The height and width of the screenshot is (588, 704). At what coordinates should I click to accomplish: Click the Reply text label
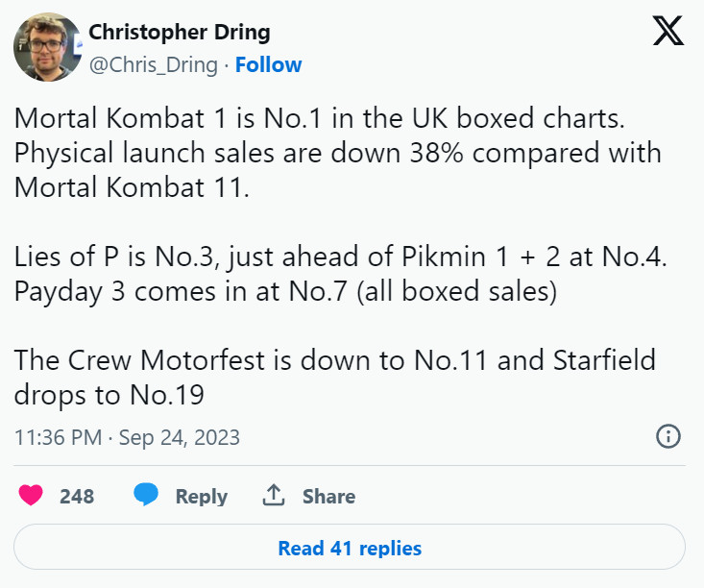point(201,497)
